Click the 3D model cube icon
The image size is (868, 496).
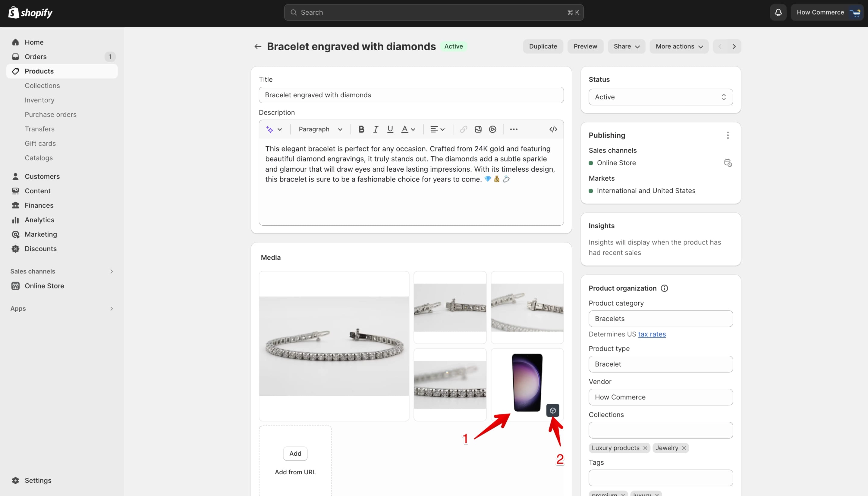553,410
